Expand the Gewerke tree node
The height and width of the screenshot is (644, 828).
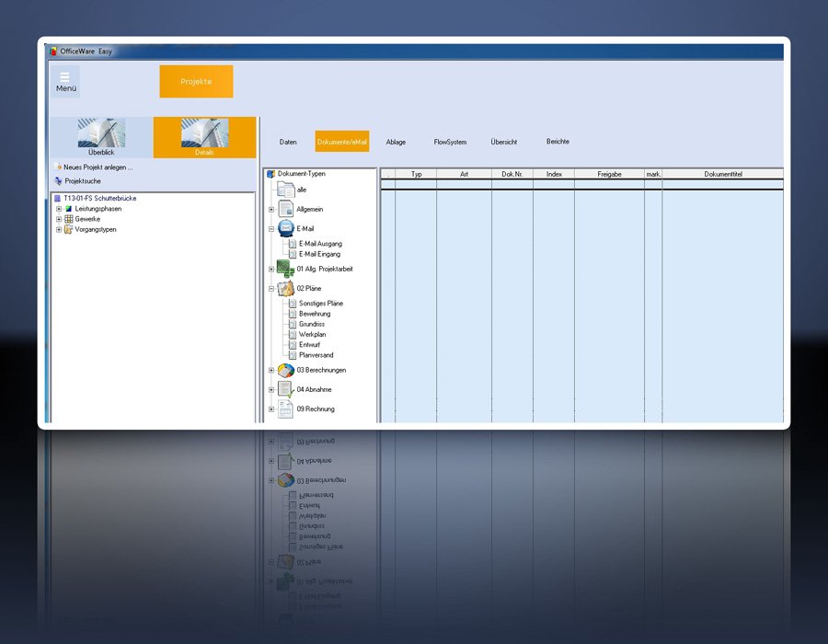59,219
